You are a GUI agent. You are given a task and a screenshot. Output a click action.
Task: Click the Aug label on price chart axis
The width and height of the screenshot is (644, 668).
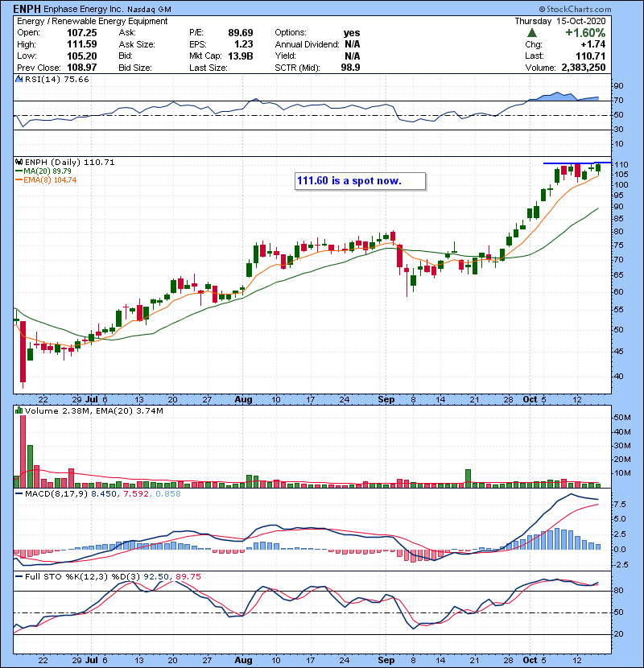[x=243, y=400]
